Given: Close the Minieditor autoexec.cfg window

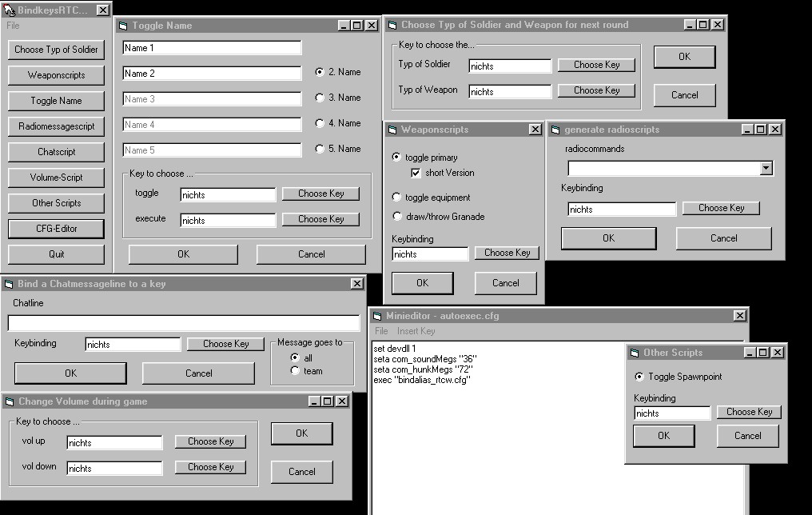Looking at the screenshot, I should coord(739,316).
